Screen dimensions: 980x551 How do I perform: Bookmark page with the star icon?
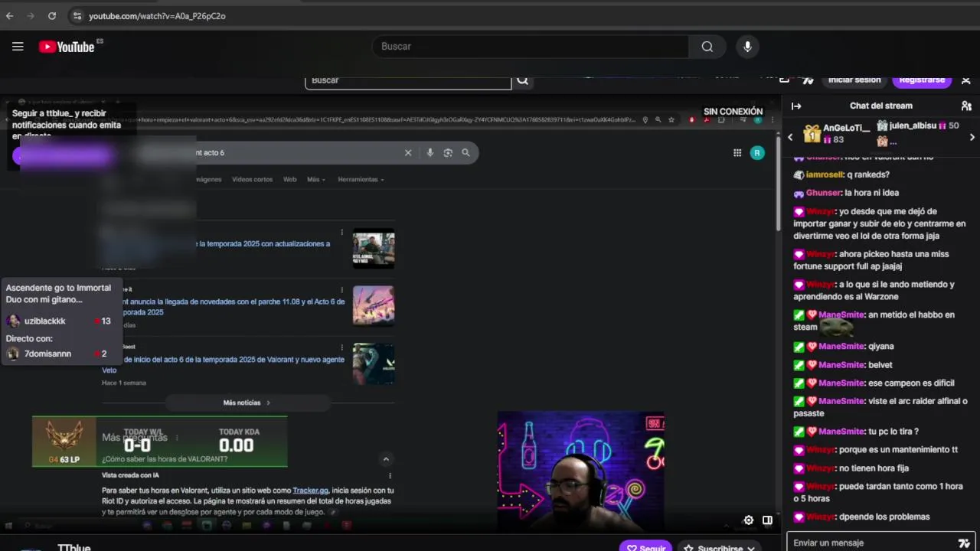point(671,120)
